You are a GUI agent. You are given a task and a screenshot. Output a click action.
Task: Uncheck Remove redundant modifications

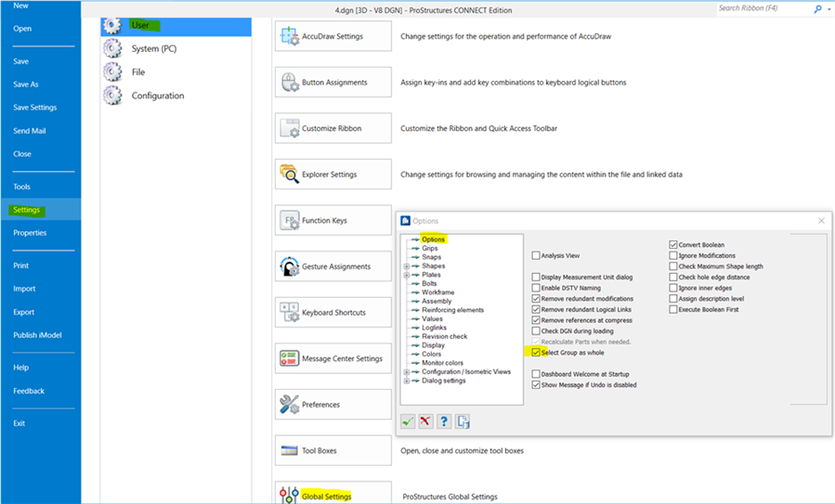click(536, 299)
